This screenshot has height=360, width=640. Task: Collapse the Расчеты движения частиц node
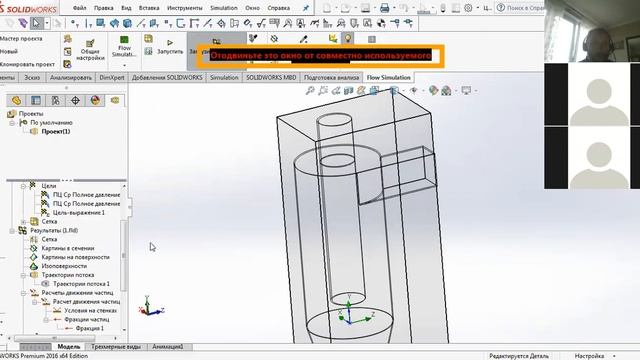tap(23, 293)
